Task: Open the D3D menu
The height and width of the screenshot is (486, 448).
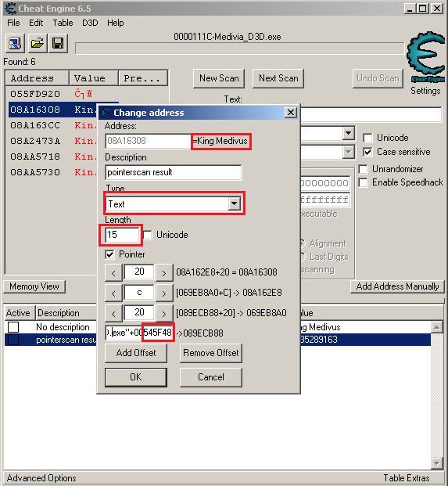Action: coord(90,23)
